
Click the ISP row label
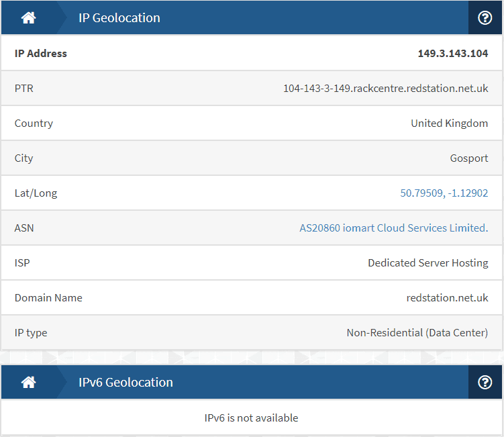[x=22, y=262]
